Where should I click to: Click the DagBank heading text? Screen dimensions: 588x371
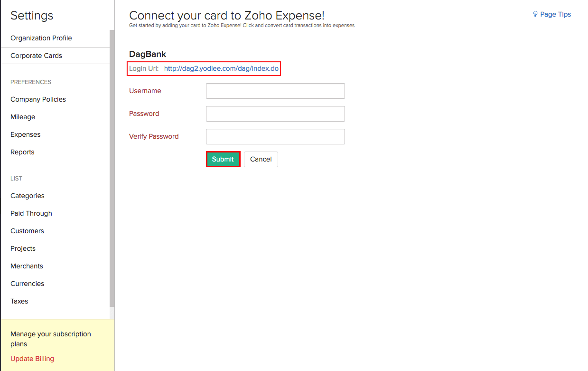[x=148, y=54]
